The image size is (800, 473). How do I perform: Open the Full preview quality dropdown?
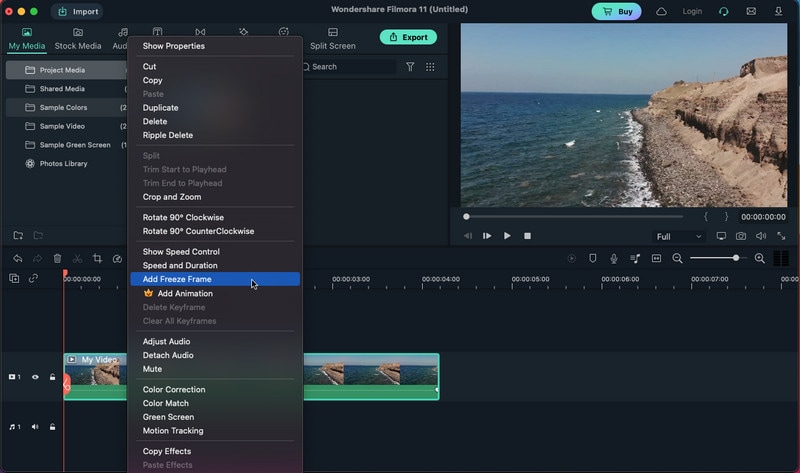(679, 237)
